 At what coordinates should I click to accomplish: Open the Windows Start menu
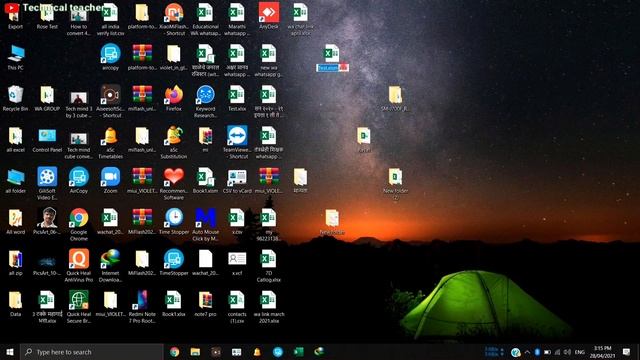tap(10, 352)
